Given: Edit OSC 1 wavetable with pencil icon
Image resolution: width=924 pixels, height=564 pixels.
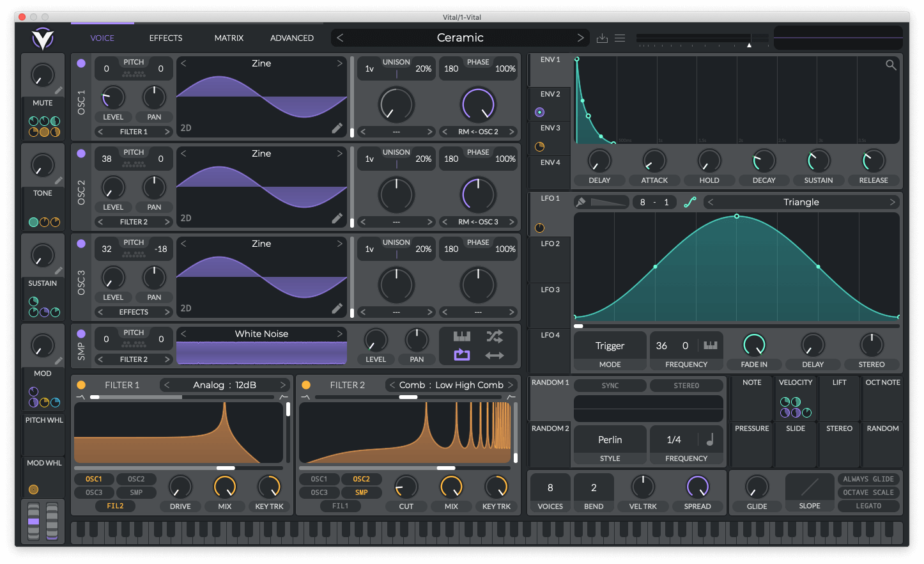Looking at the screenshot, I should (337, 128).
